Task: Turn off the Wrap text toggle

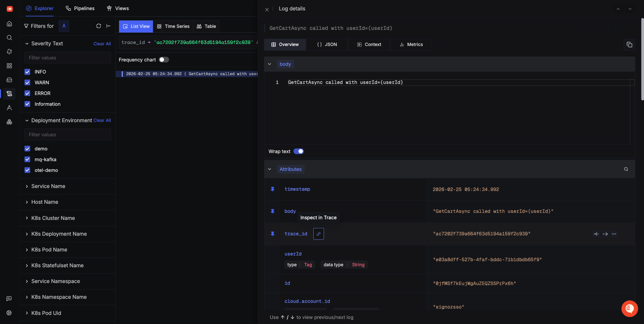Action: pyautogui.click(x=299, y=151)
